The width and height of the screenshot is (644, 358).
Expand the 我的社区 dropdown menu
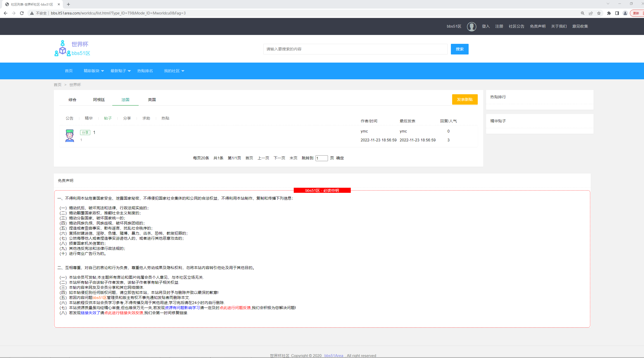pos(174,71)
